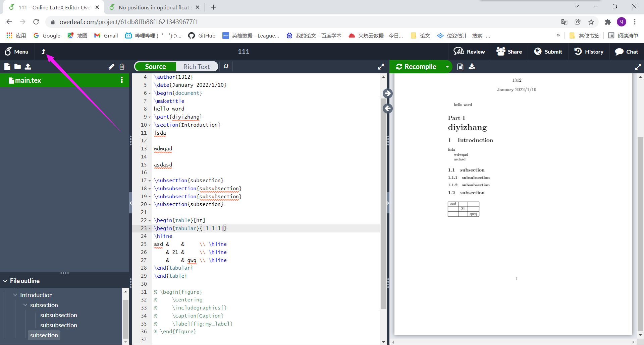Search tabs dropdown in title bar

pos(577,6)
